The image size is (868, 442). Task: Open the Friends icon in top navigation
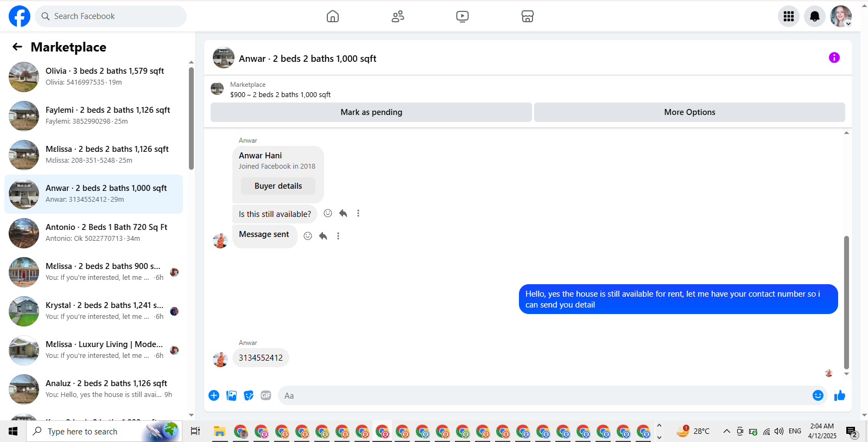pos(398,16)
